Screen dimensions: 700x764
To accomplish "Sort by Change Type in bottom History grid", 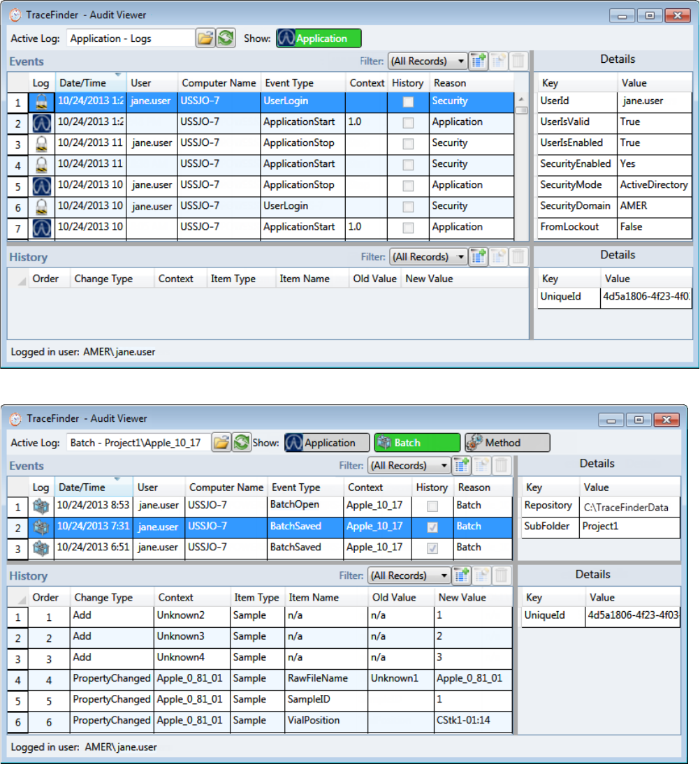I will click(x=112, y=597).
